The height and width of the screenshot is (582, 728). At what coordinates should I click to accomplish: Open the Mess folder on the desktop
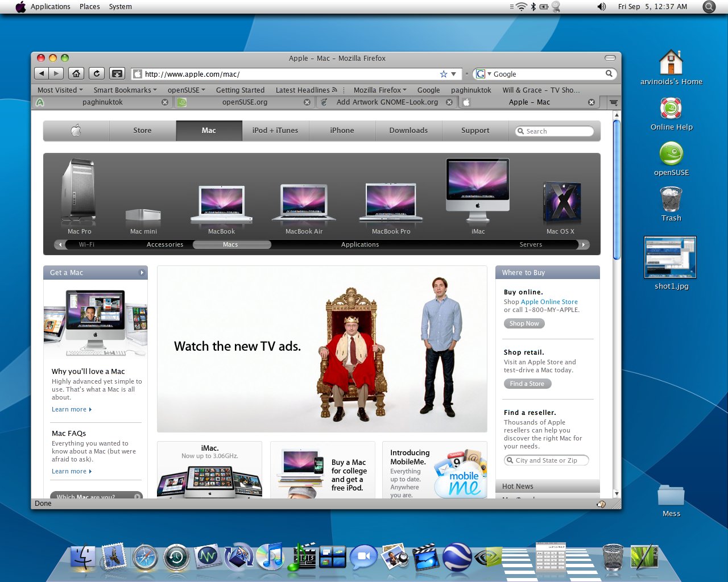(671, 500)
